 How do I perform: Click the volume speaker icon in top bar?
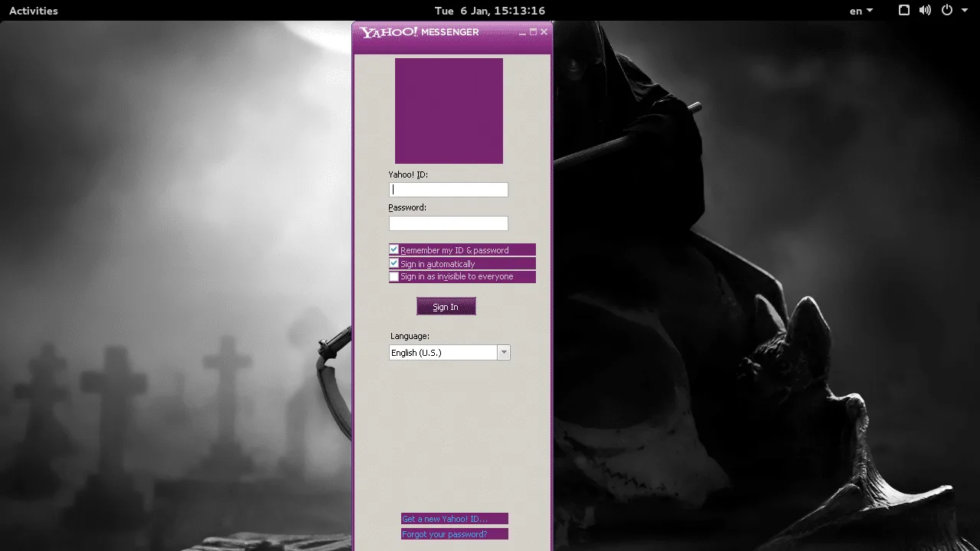925,11
